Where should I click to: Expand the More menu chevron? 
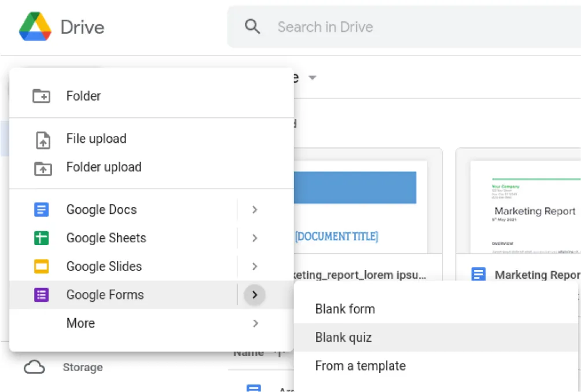coord(255,323)
